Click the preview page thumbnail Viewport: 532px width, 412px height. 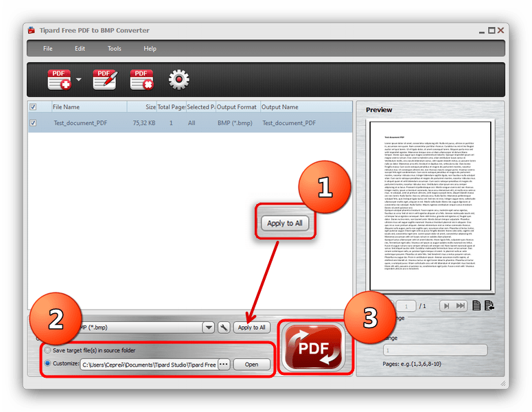(x=430, y=206)
